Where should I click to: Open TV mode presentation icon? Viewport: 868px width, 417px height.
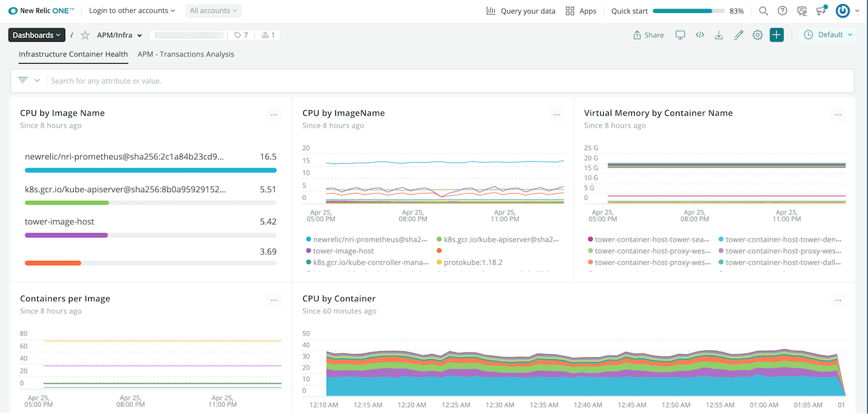pos(680,35)
